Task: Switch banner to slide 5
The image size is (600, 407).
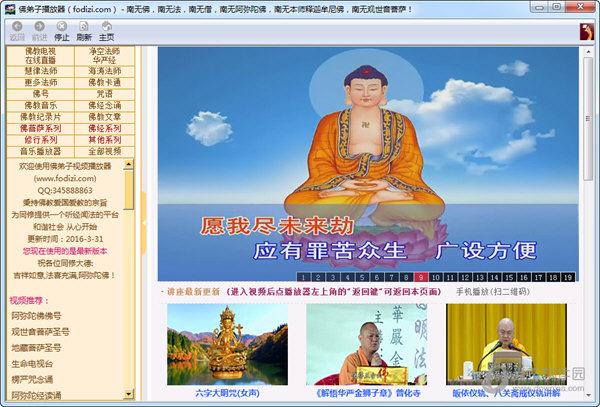Action: point(362,277)
